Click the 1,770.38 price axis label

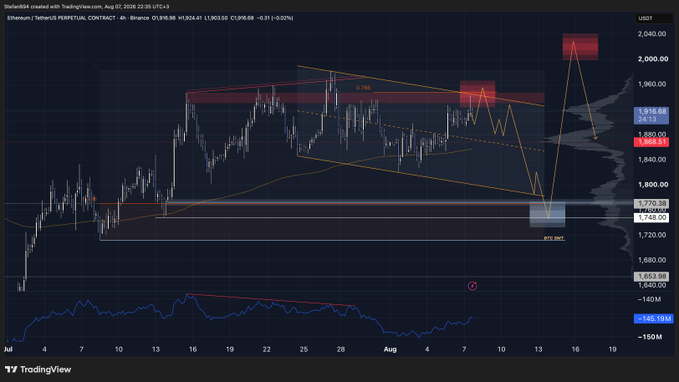[x=651, y=203]
